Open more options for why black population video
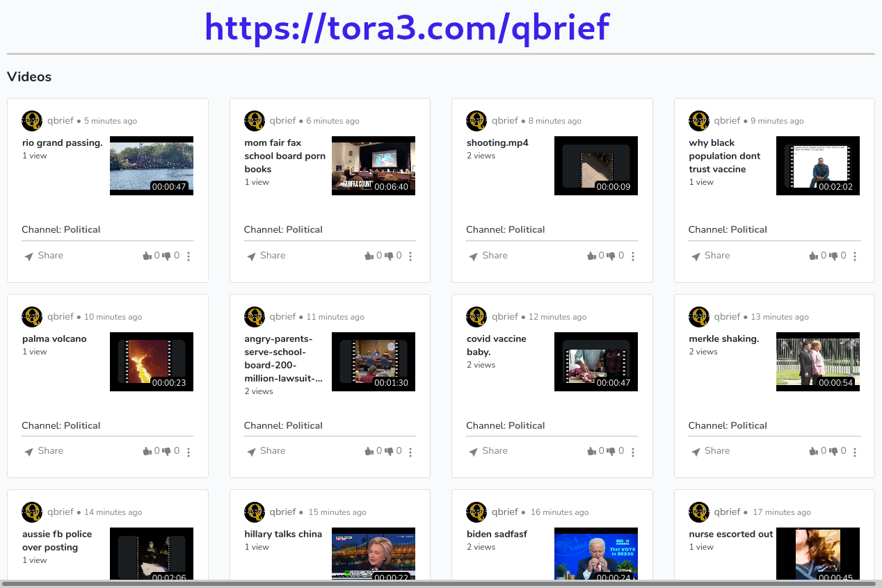The width and height of the screenshot is (882, 588). 855,256
